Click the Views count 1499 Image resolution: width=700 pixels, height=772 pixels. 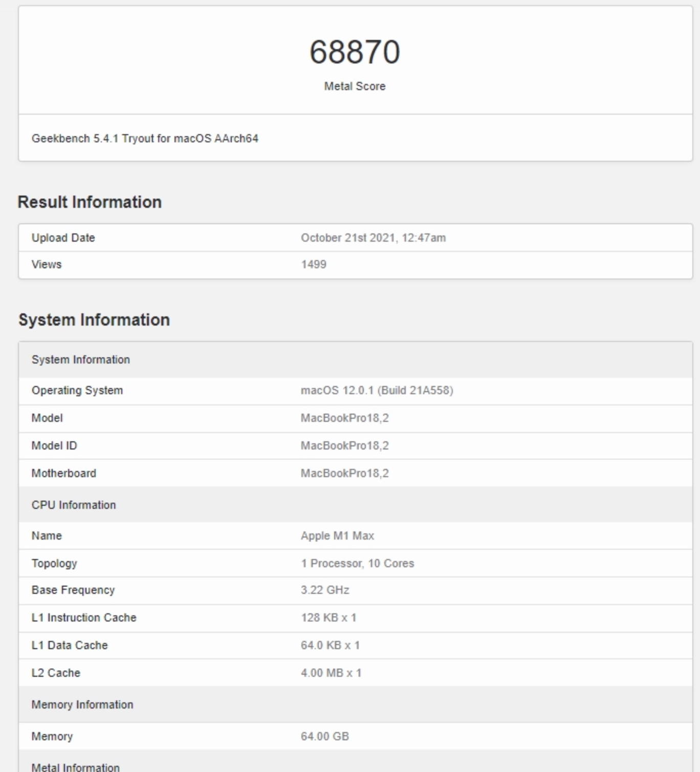pos(313,265)
